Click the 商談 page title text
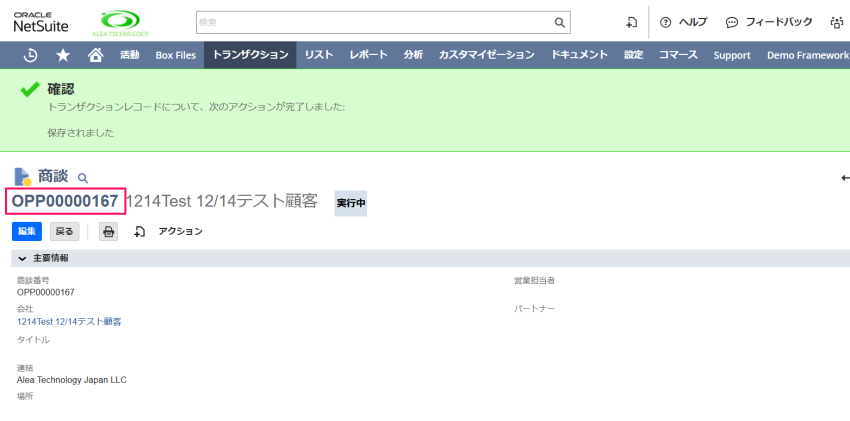 [x=53, y=176]
